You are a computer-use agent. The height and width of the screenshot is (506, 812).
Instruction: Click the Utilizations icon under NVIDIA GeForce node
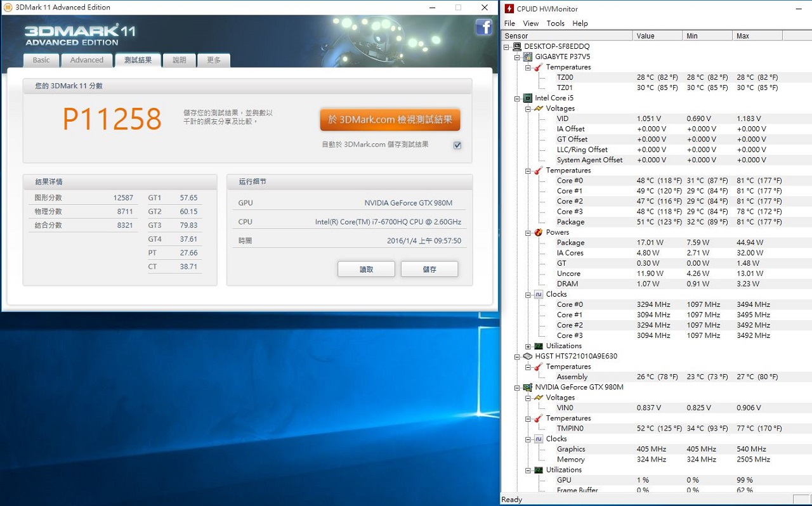click(538, 470)
